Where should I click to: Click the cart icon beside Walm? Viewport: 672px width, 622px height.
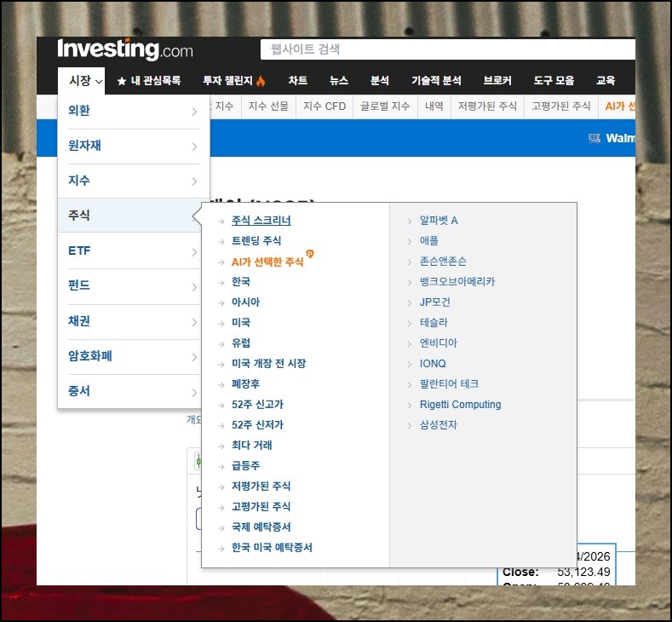click(594, 138)
